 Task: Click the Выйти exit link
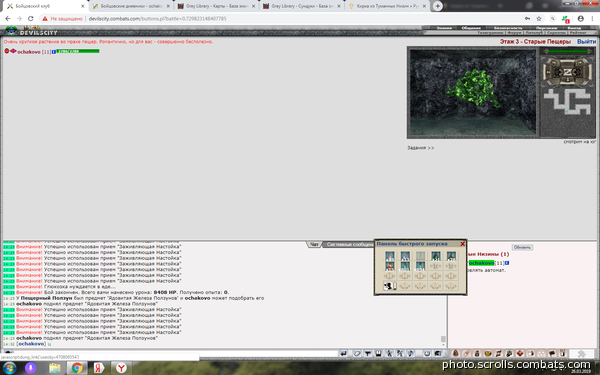pos(586,41)
